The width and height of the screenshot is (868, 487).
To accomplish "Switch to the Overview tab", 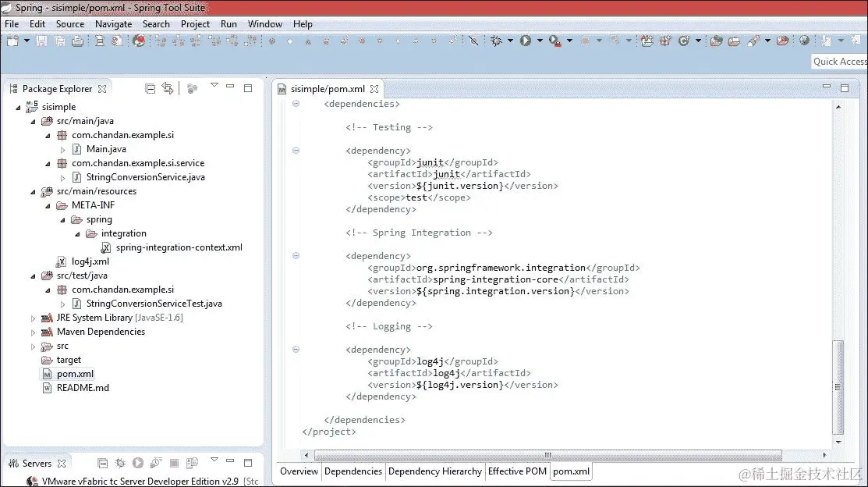I will 299,471.
